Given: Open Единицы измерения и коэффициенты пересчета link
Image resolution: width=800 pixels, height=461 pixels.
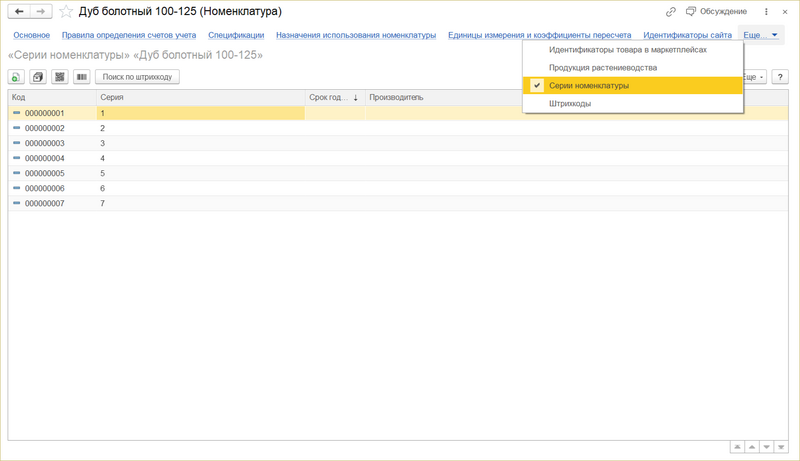Looking at the screenshot, I should (x=539, y=35).
